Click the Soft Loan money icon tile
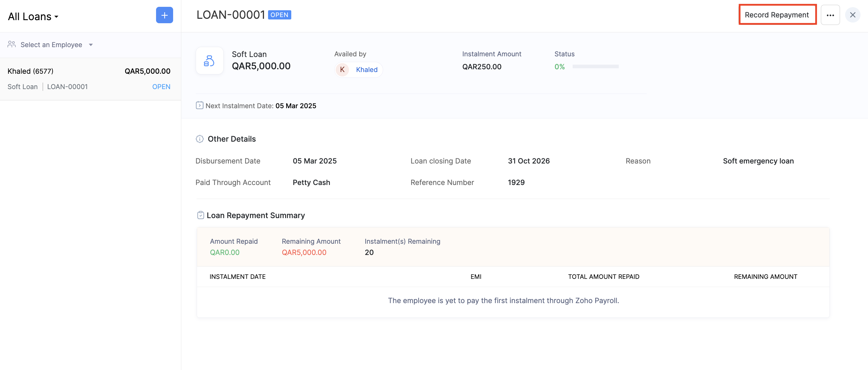868x370 pixels. tap(209, 61)
